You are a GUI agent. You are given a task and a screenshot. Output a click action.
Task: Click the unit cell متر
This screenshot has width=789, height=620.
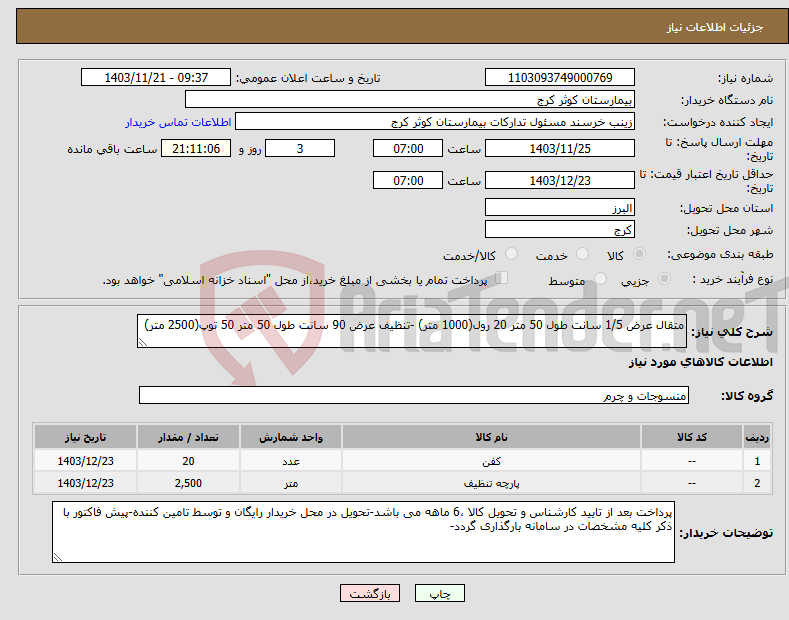click(291, 483)
